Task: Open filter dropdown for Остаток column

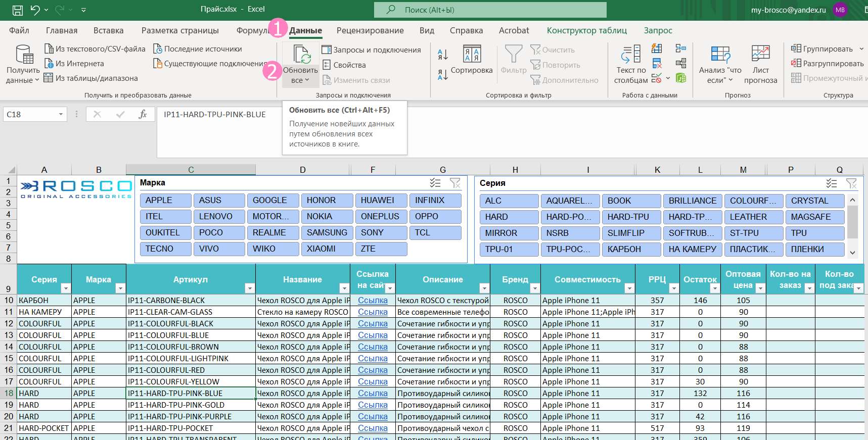Action: [x=714, y=288]
